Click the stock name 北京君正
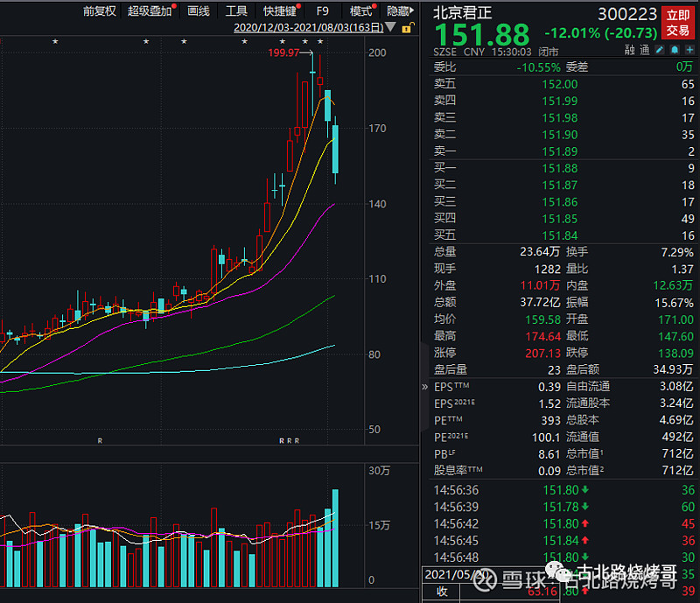 coord(463,13)
